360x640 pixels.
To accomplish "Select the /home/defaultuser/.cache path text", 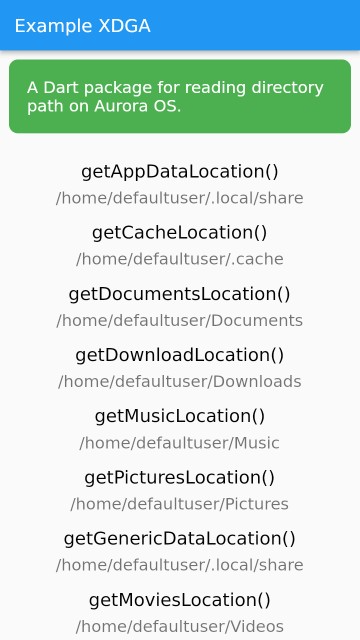I will [180, 259].
